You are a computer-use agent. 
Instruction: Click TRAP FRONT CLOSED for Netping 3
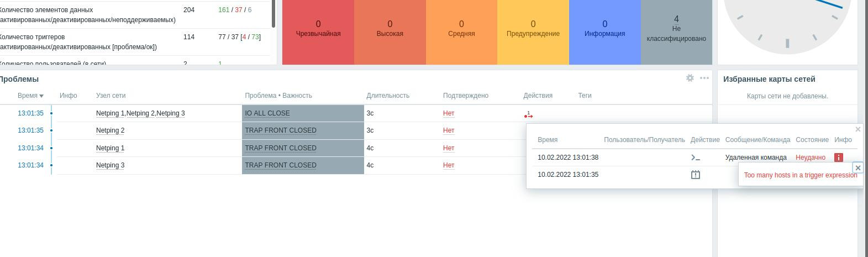click(x=281, y=165)
